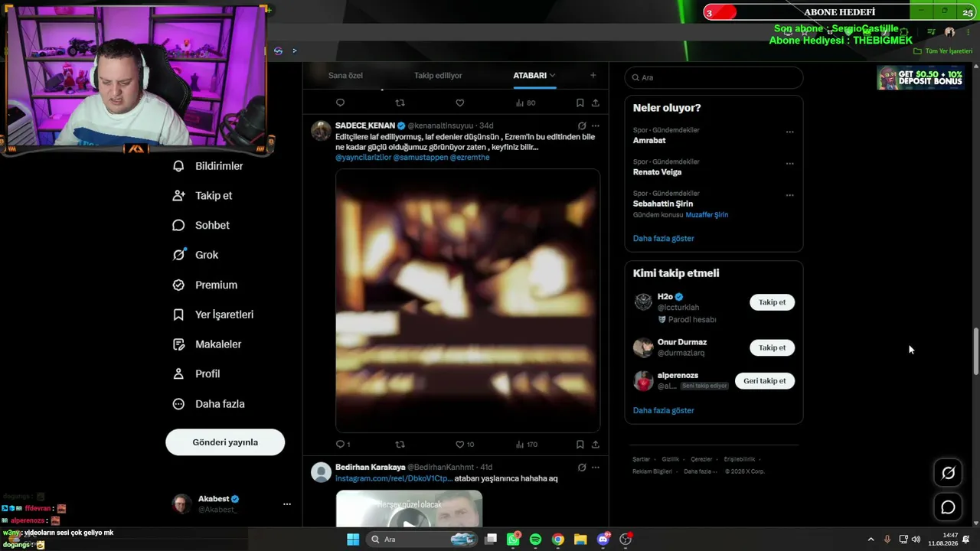The height and width of the screenshot is (551, 980).
Task: Open Bedirhan Karakaya's instagram.com/reel link
Action: coord(394,478)
